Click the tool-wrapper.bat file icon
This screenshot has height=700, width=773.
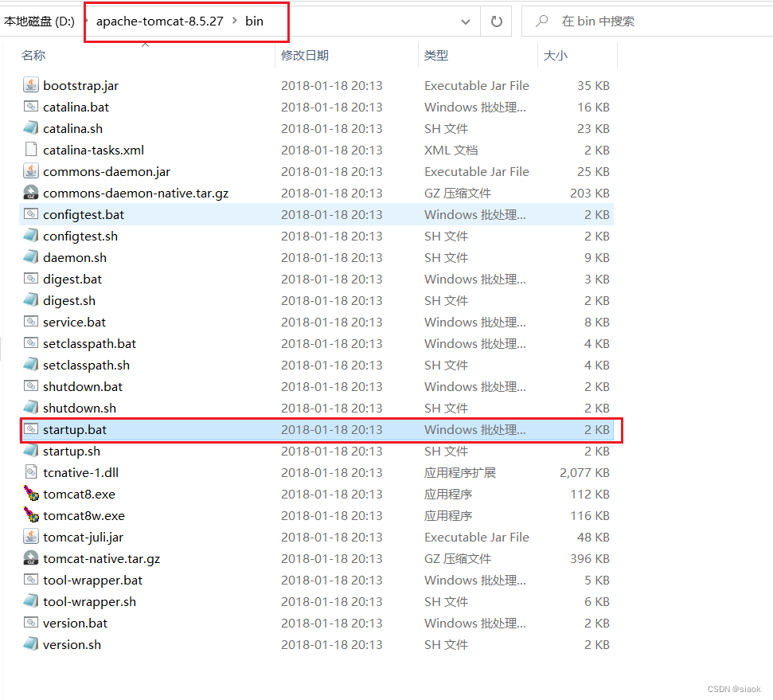[30, 580]
